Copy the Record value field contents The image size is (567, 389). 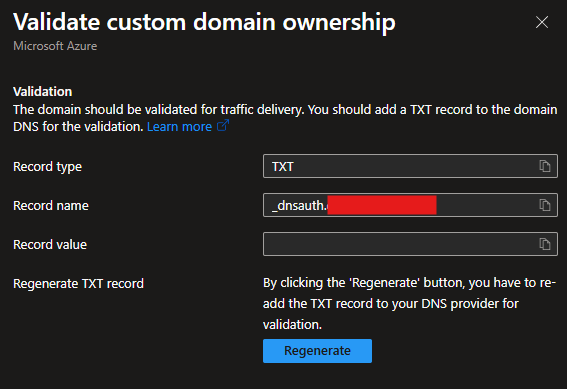click(545, 244)
